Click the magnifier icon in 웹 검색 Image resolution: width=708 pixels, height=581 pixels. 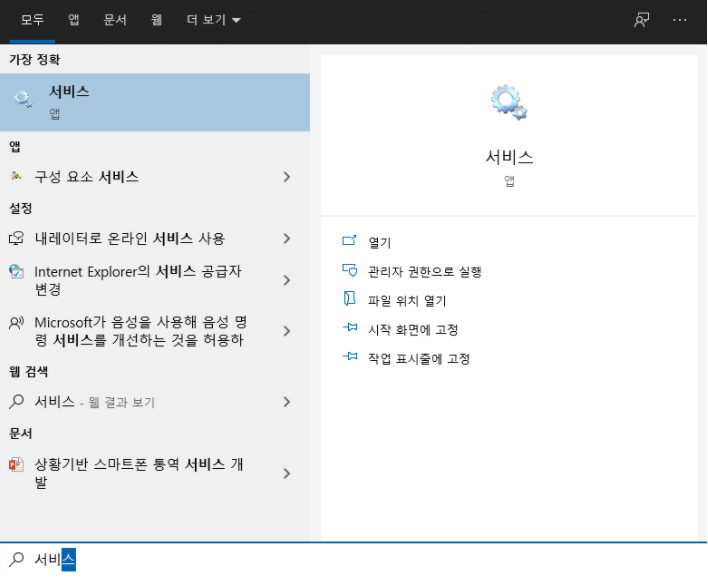[x=16, y=401]
